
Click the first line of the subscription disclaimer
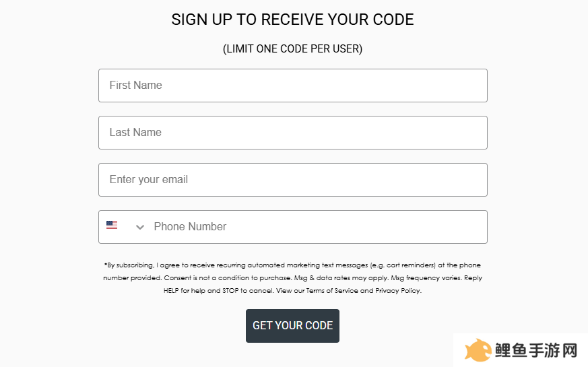pos(292,265)
